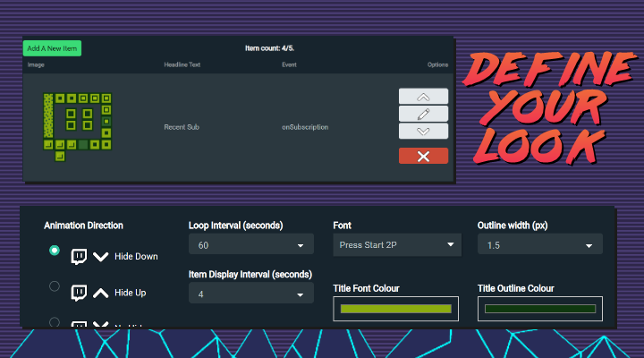Viewport: 644px width, 358px height.
Task: Open the Title Outline Colour swatch
Action: [540, 309]
